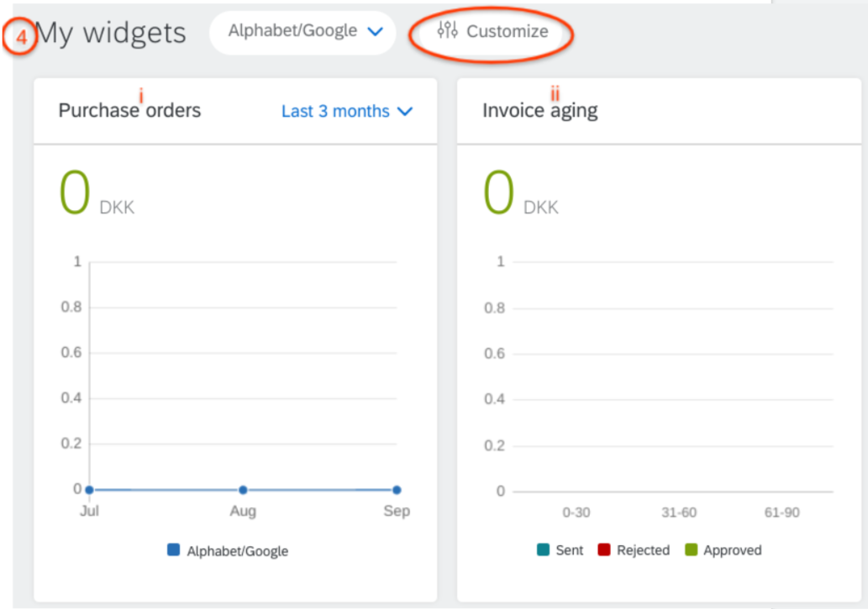Image resolution: width=868 pixels, height=609 pixels.
Task: Toggle the Alphabet/Google blue legend swatch
Action: (x=173, y=549)
